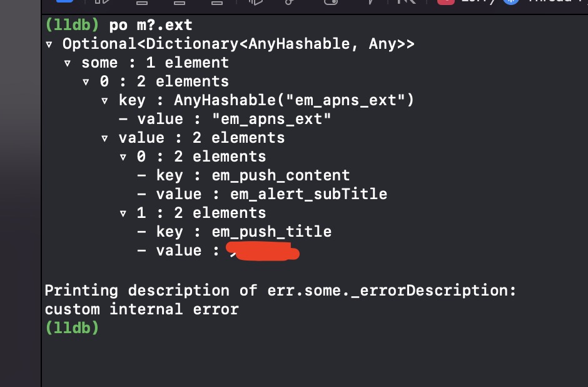
Task: Collapse the "1 : 2 elements" node triangle
Action: click(x=123, y=214)
